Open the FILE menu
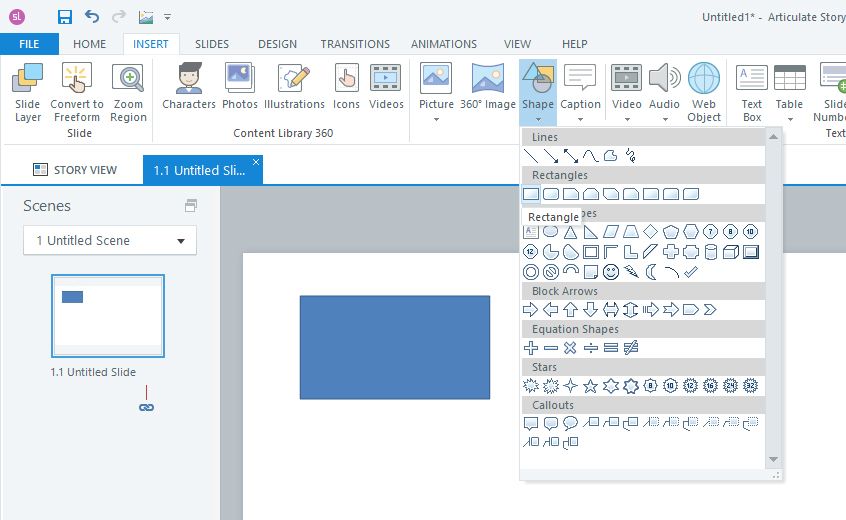 coord(29,44)
